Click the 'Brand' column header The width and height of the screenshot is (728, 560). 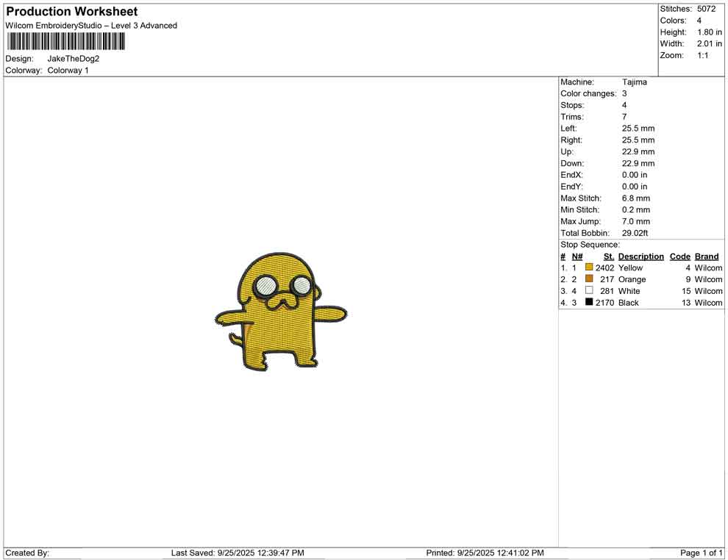point(707,256)
